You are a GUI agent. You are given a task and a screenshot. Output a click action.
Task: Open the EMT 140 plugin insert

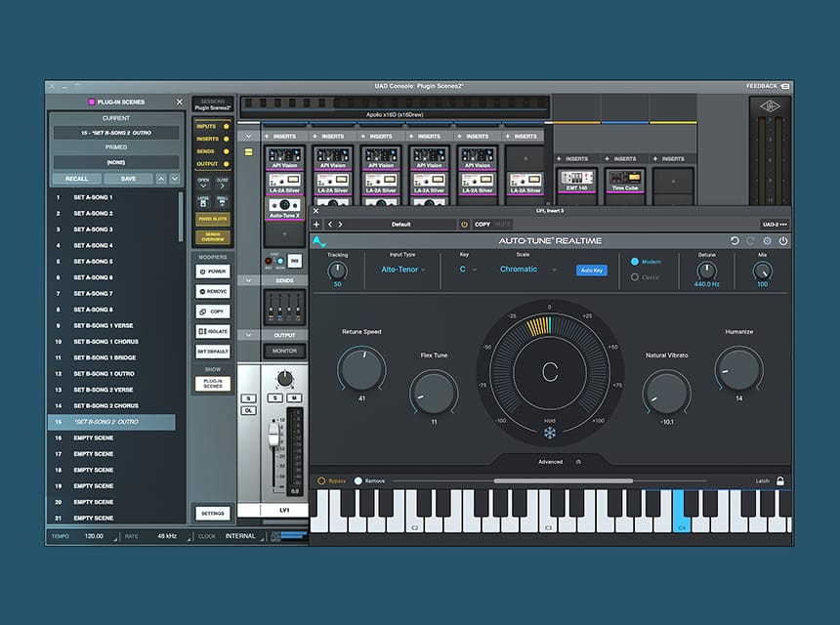(x=576, y=180)
